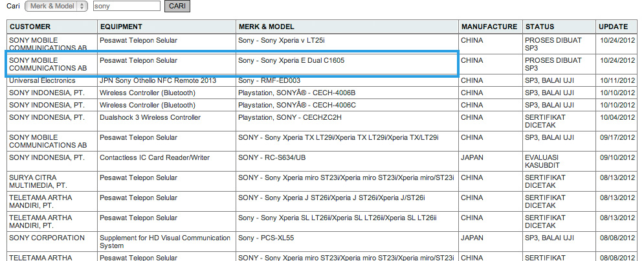The image size is (644, 261).
Task: Click the Sony - RMF-ED003 model cell
Action: [x=347, y=80]
